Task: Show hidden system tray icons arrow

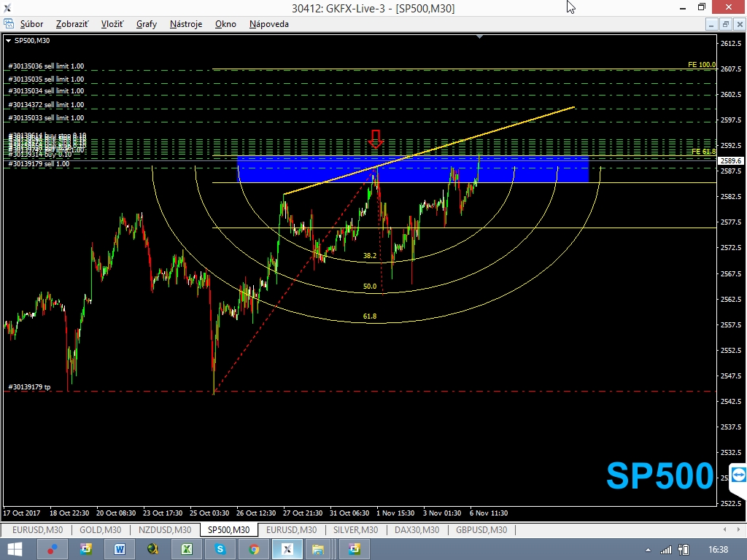Action: click(x=648, y=551)
